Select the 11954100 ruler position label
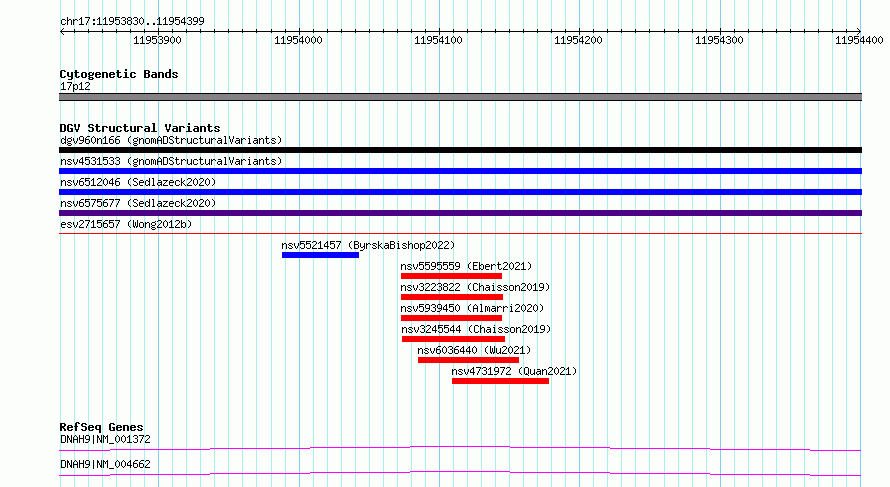 (438, 40)
